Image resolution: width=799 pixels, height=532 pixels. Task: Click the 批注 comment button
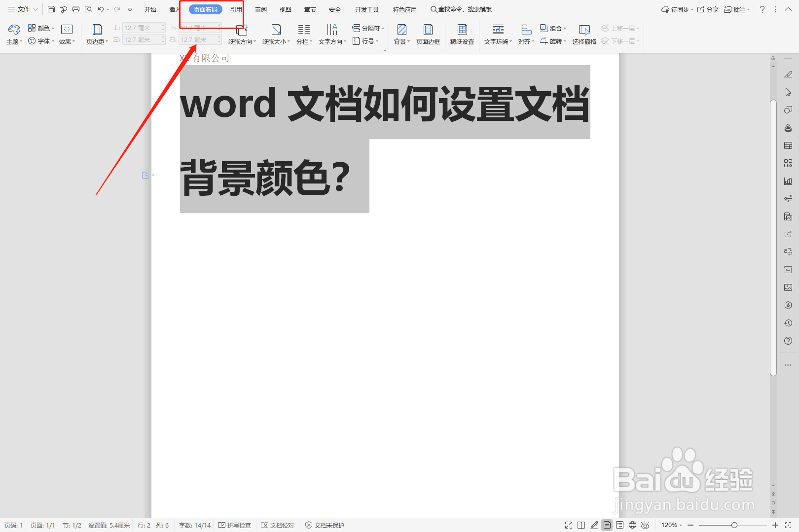(737, 9)
